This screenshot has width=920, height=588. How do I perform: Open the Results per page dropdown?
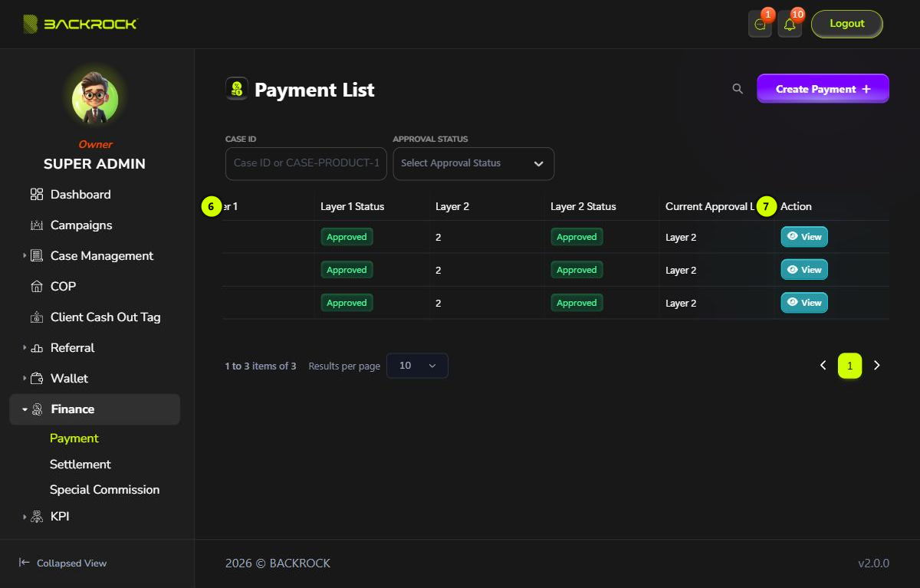[x=417, y=366]
